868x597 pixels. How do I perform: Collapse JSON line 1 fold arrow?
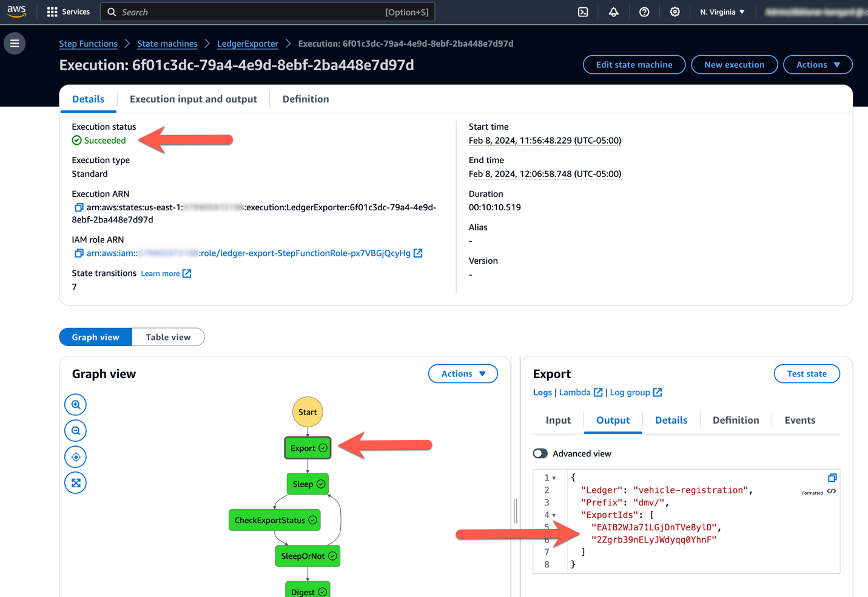[x=554, y=478]
